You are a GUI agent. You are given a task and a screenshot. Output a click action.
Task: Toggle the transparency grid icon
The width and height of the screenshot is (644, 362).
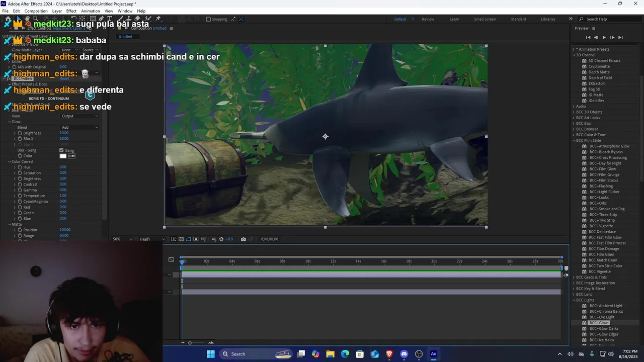181,239
